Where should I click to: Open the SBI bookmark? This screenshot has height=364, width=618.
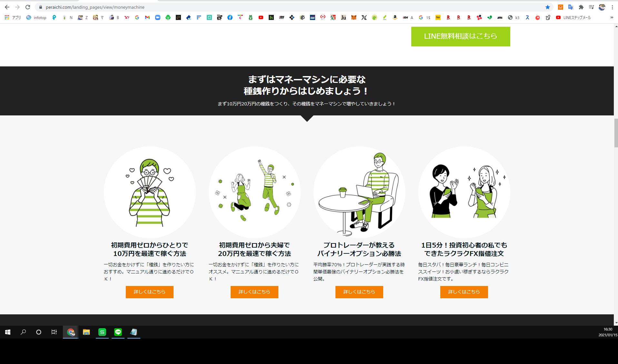coord(313,17)
